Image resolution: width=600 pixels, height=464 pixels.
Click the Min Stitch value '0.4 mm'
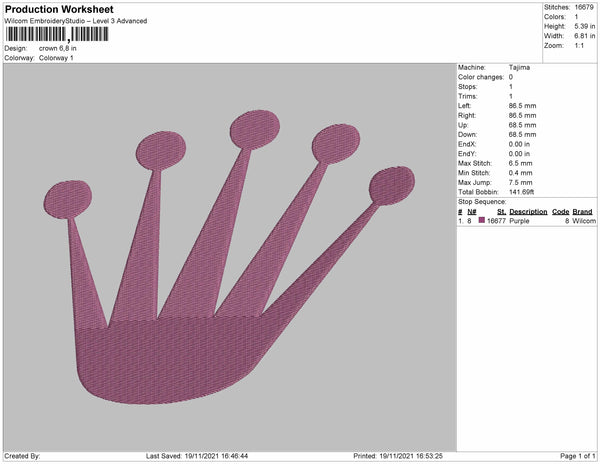pyautogui.click(x=520, y=173)
